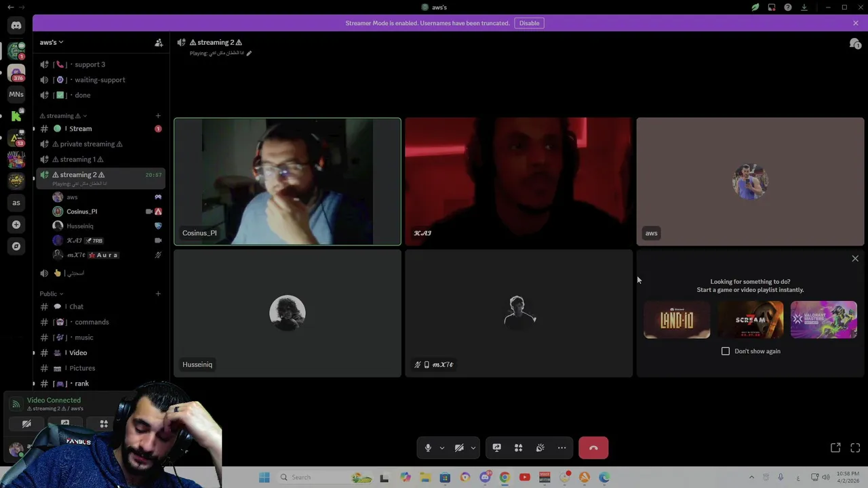Edit the playing status pencil icon

tap(249, 53)
